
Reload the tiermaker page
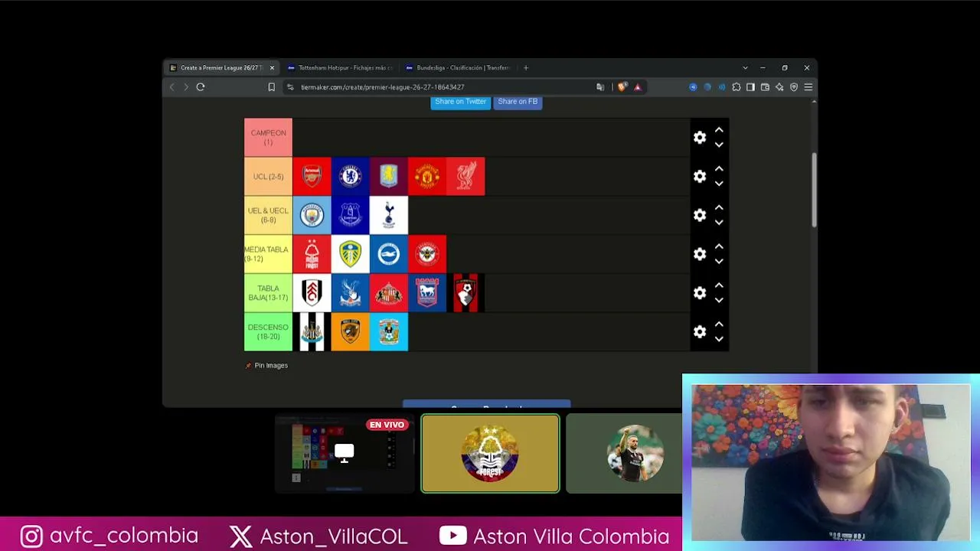[201, 87]
